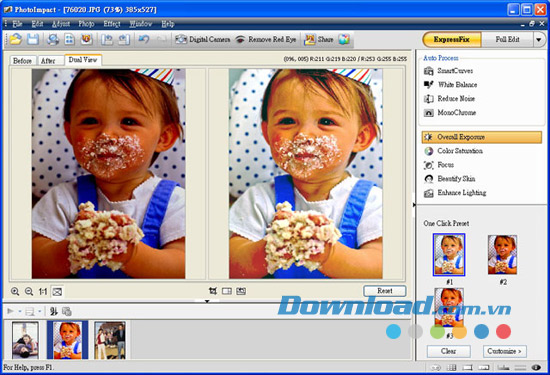Open dropdown arrow beside filmstrip print icon
The height and width of the screenshot is (375, 550).
40,311
